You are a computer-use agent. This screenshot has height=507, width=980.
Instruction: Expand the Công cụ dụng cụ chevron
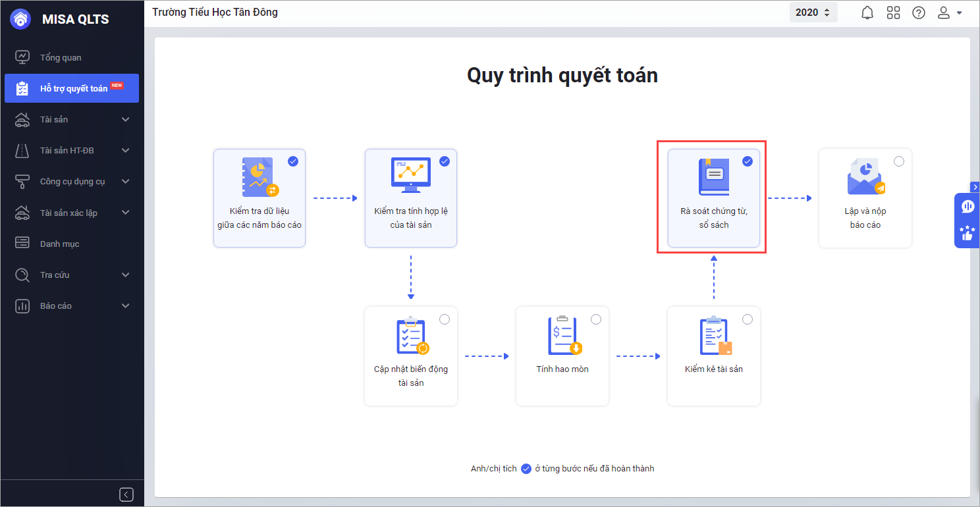point(126,181)
